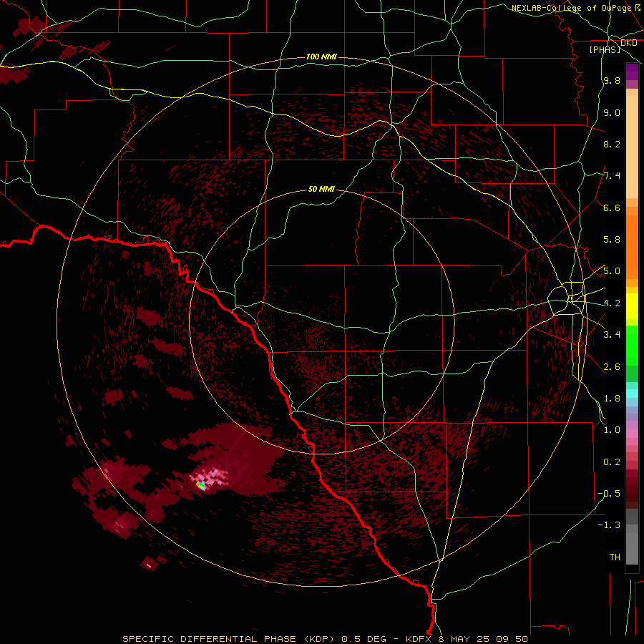Click the -1.3 scale value label

pos(609,526)
